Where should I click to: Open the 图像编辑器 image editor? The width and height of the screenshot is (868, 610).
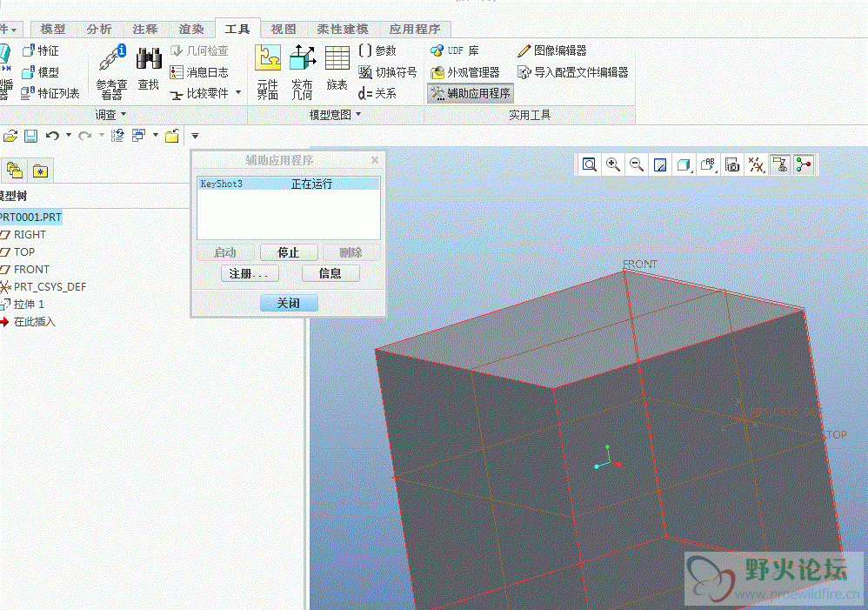pyautogui.click(x=552, y=51)
